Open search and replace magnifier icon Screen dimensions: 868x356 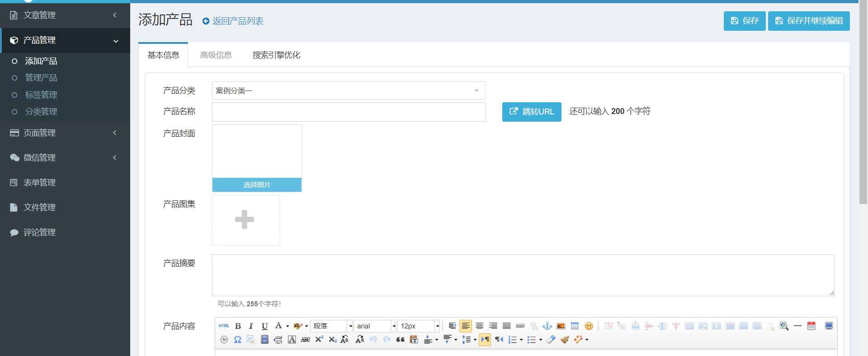coord(784,326)
